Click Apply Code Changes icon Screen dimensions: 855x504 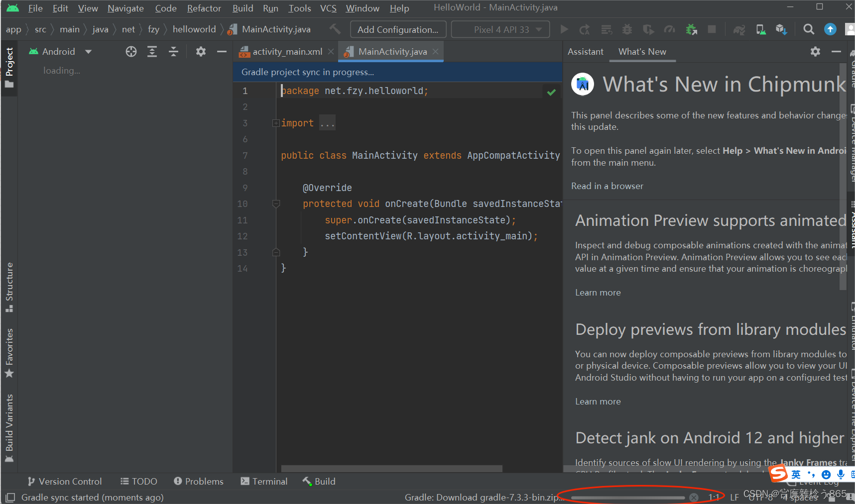coord(607,29)
